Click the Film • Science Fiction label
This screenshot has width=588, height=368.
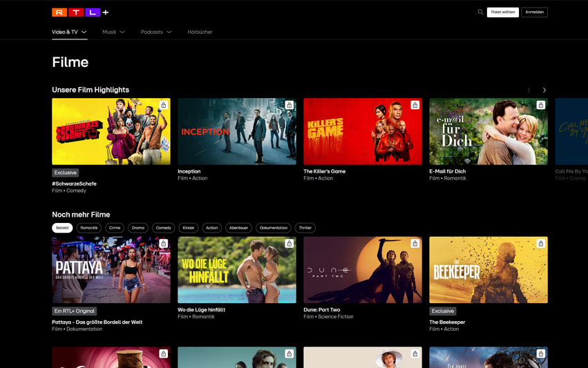pyautogui.click(x=328, y=317)
